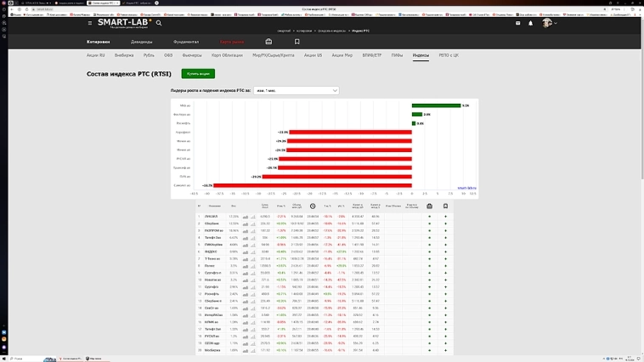644x362 pixels.
Task: Open the bookmark watchlist icon in navigation bar
Action: (297, 42)
